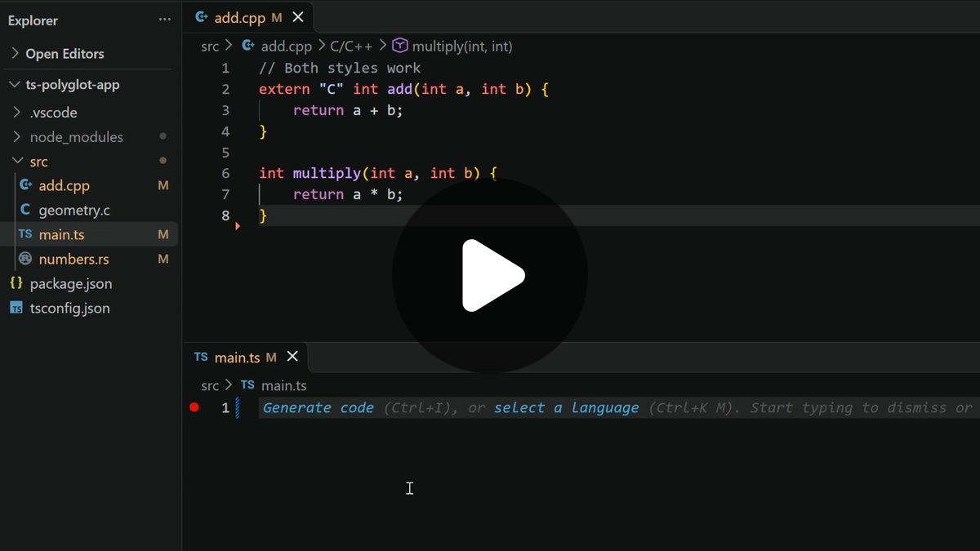
Task: Click the Rust gear icon beside numbers.rs
Action: click(24, 259)
